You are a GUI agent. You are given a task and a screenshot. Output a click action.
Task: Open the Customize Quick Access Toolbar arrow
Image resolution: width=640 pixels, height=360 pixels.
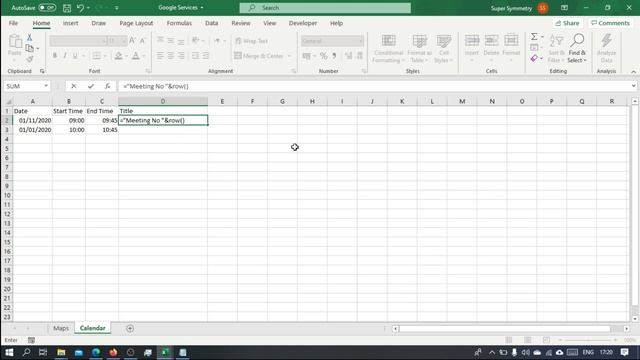tap(116, 8)
